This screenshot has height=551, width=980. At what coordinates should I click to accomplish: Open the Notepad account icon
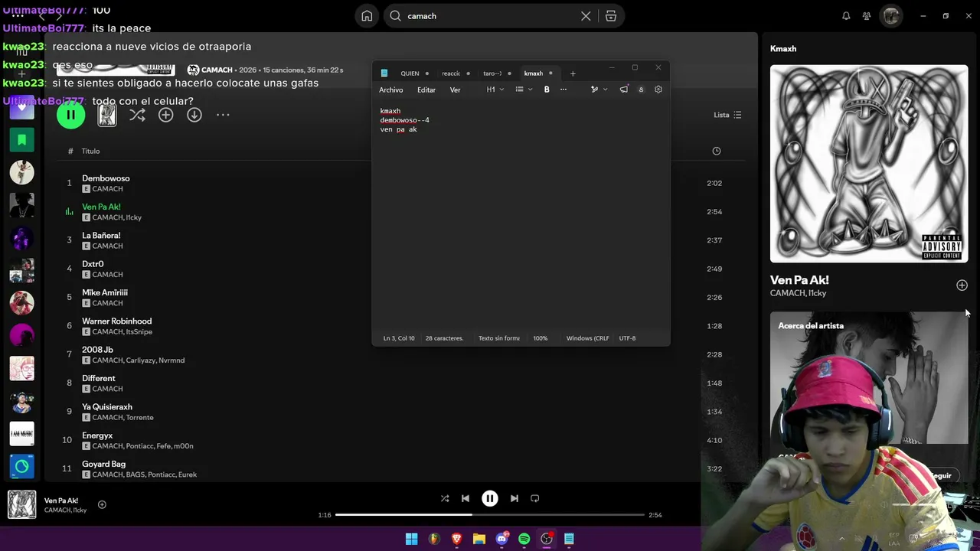641,90
